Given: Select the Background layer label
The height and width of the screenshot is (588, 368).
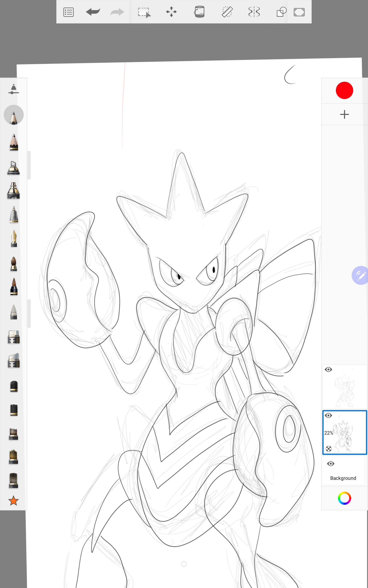Looking at the screenshot, I should coord(343,478).
